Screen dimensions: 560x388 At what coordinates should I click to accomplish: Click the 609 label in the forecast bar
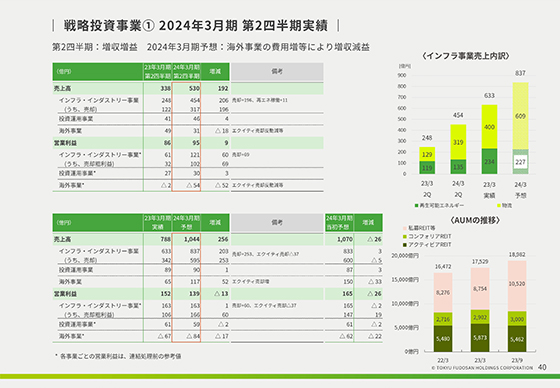[520, 116]
